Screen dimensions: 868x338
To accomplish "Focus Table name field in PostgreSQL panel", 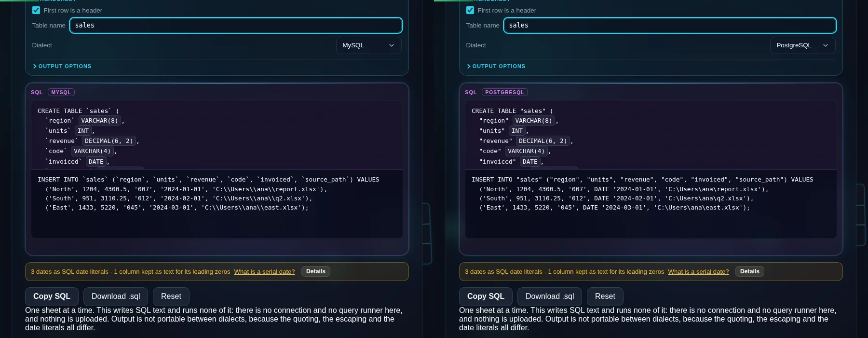I will point(670,25).
